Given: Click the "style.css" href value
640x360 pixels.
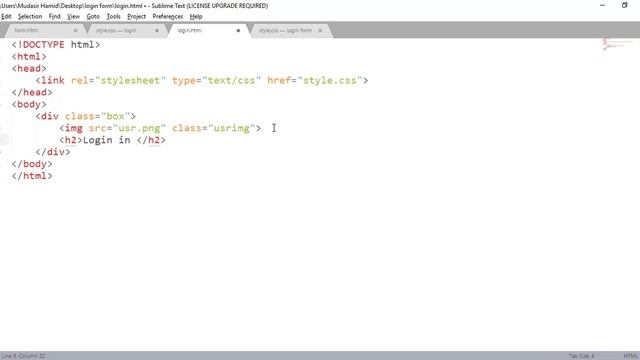Looking at the screenshot, I should tap(330, 80).
